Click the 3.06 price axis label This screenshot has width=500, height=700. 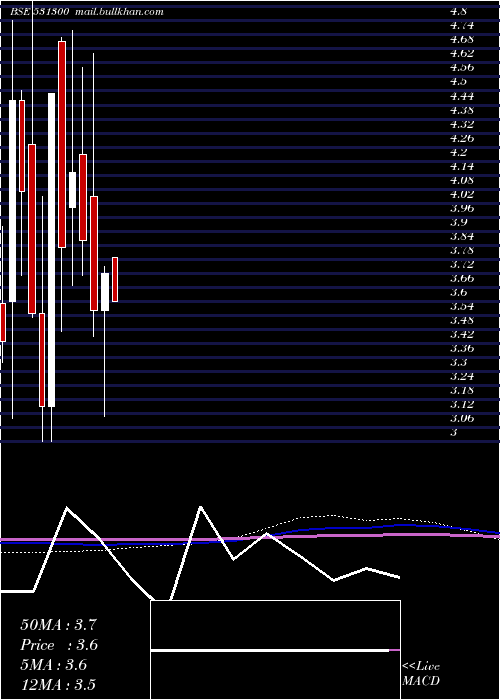[462, 419]
